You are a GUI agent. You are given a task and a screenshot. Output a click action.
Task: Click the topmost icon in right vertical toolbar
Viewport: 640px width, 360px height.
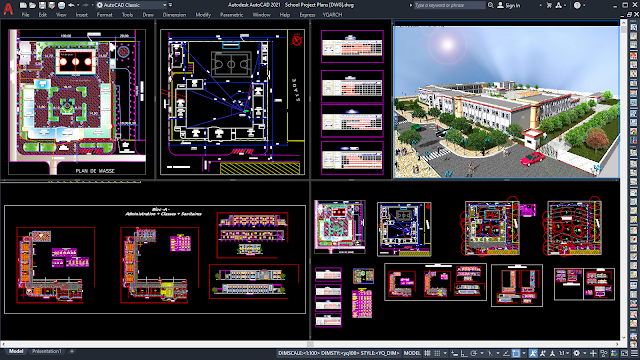633,27
